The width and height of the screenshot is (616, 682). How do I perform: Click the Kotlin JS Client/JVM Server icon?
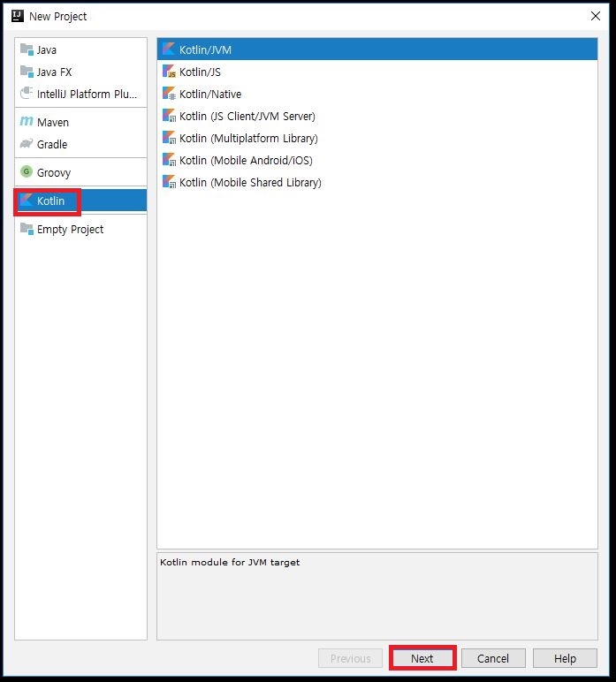pyautogui.click(x=169, y=116)
